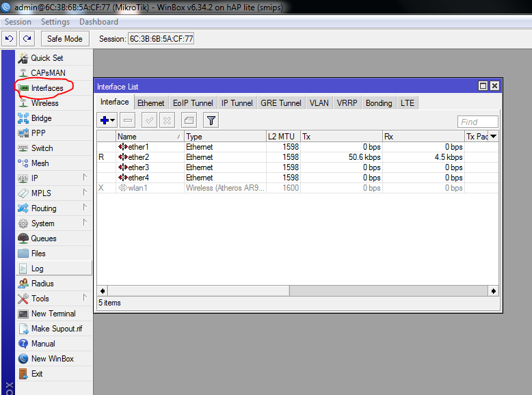
Task: Open Log menu icon
Action: click(23, 269)
